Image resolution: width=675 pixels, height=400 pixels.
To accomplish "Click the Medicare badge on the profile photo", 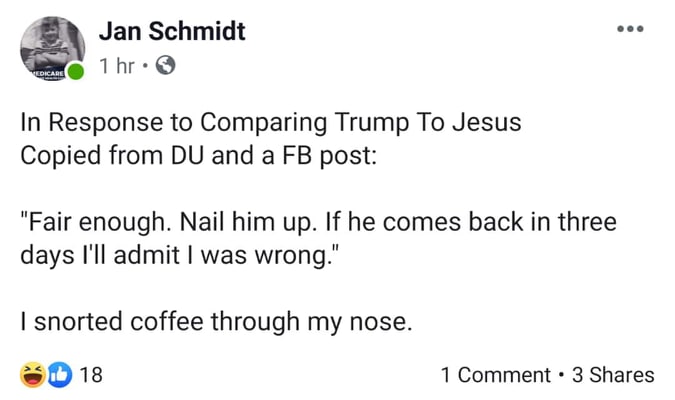I will pos(43,72).
